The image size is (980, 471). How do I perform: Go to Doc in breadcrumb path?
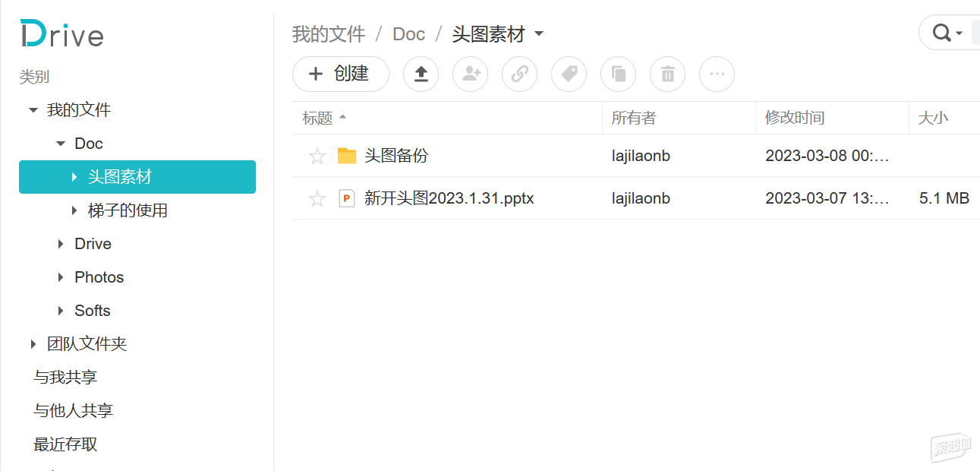[x=408, y=33]
